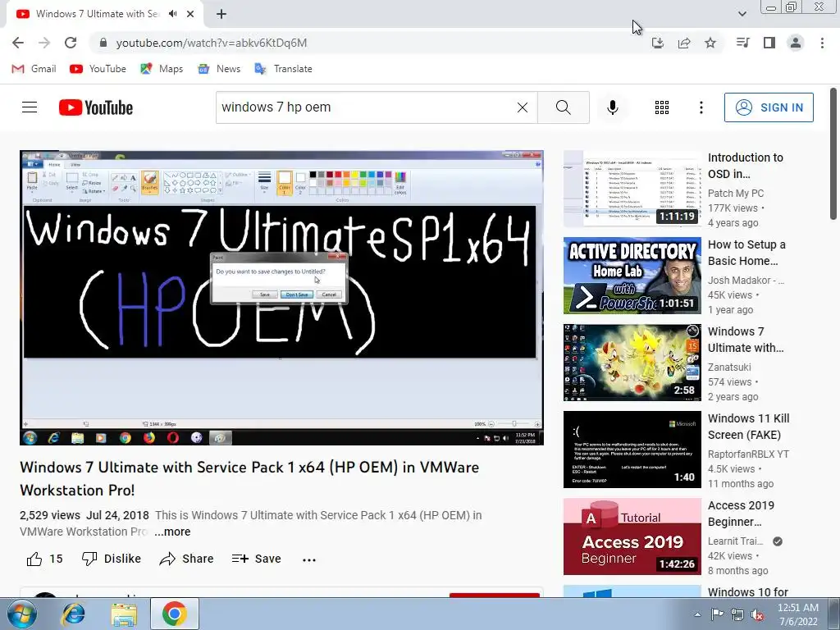Click the magnifier search button
The width and height of the screenshot is (840, 630).
[563, 107]
